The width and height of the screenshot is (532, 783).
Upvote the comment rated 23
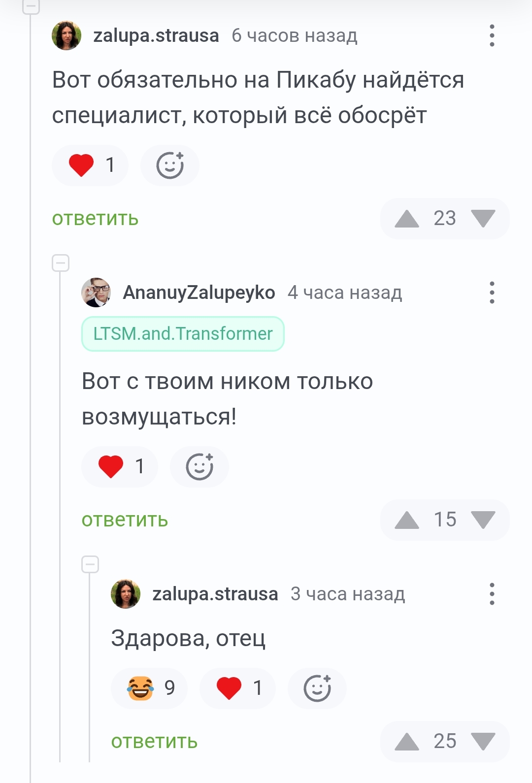tap(407, 219)
